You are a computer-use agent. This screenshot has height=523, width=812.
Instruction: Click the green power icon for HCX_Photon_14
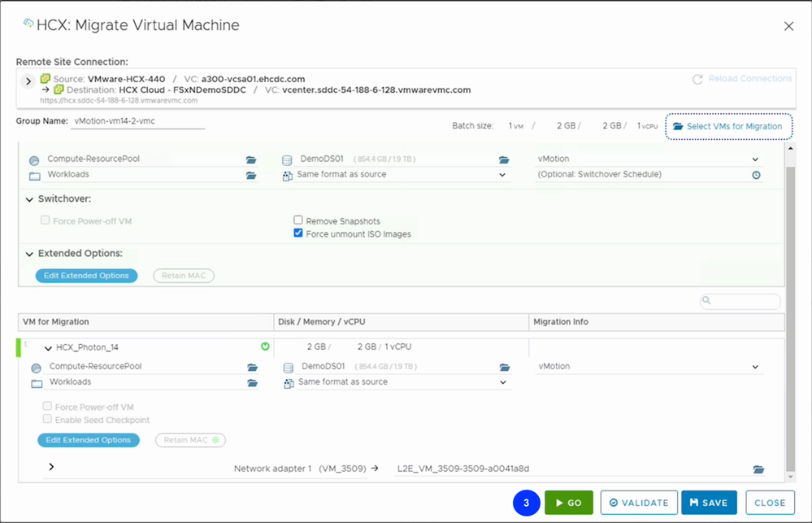[265, 346]
